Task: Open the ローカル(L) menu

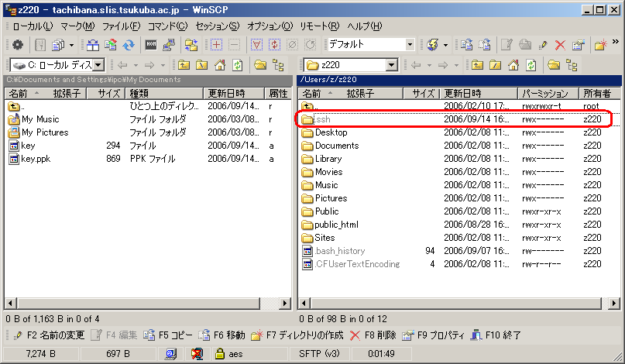Action: 33,26
